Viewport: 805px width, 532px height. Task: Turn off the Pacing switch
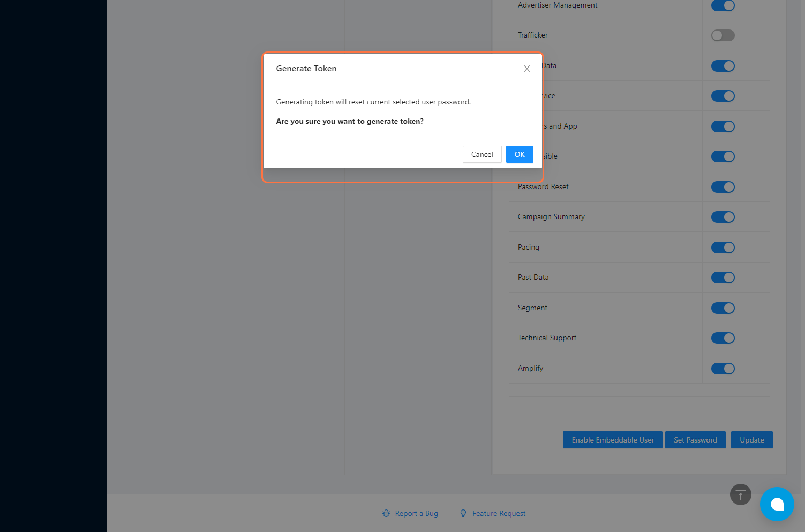point(723,248)
